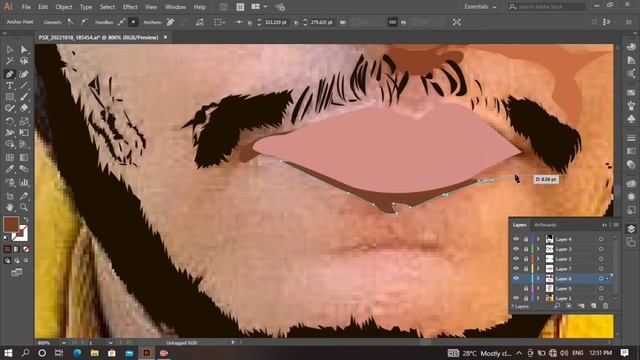The width and height of the screenshot is (640, 360).
Task: Pick the Blend tool
Action: tap(24, 169)
